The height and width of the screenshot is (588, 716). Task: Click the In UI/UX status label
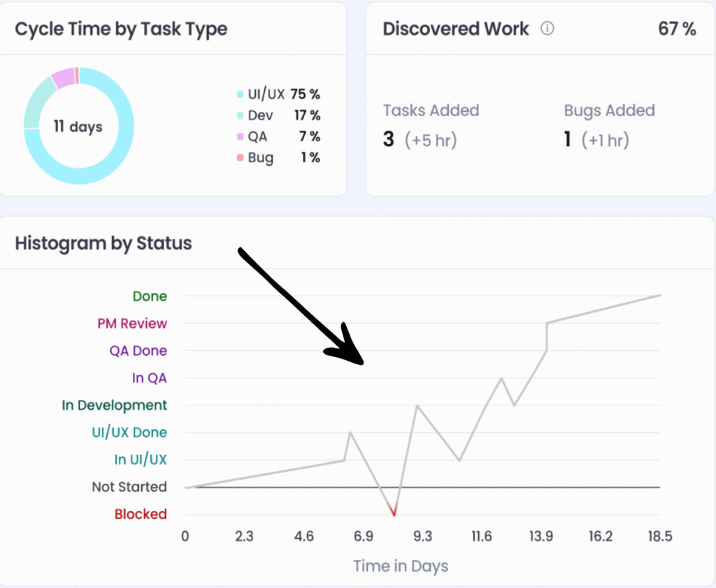coord(141,459)
